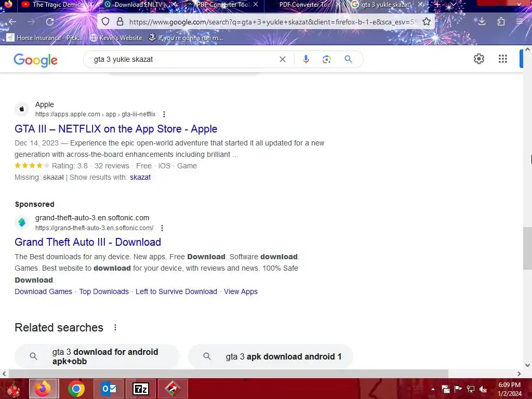
Task: Switch to The Tragic Demise tab
Action: pyautogui.click(x=57, y=5)
